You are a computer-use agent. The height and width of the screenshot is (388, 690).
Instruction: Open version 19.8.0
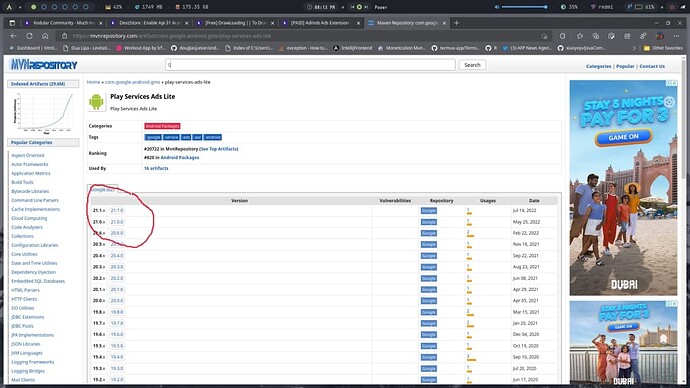pos(117,312)
